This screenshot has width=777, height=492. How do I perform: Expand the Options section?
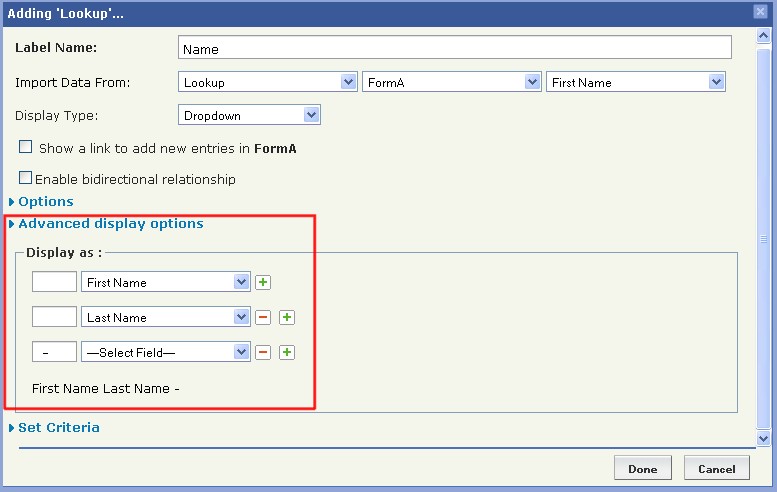click(46, 202)
